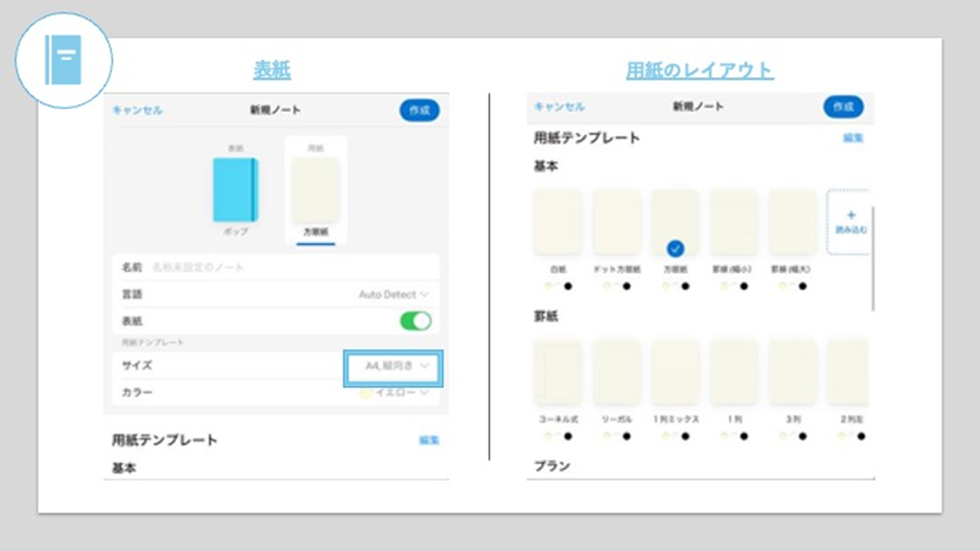
Task: Open the サイズ A4 縦向き dropdown
Action: 394,367
